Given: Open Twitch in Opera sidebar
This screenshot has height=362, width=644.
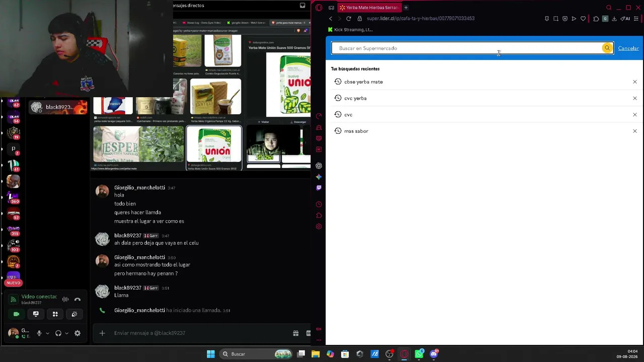Looking at the screenshot, I should 318,188.
